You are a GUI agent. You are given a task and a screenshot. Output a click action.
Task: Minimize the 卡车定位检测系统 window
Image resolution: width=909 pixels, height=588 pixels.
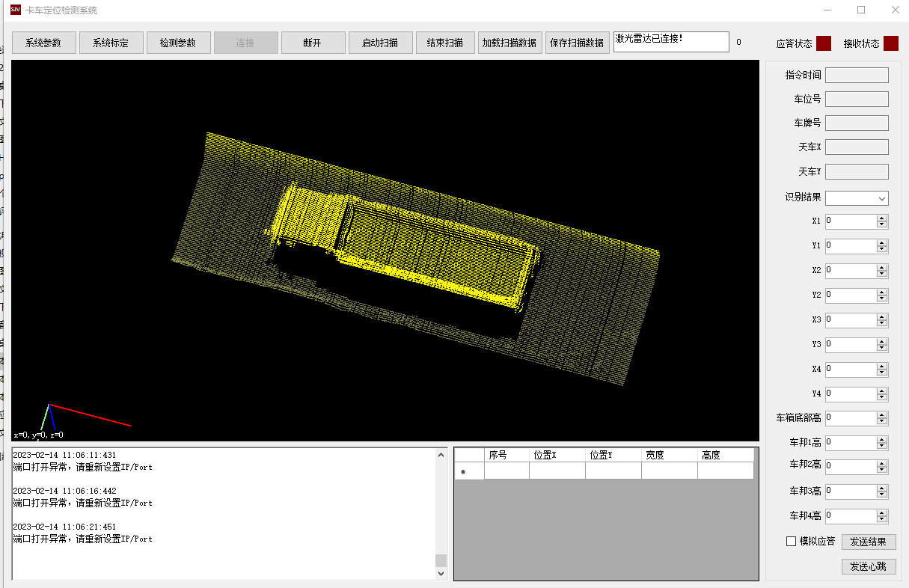pos(827,10)
